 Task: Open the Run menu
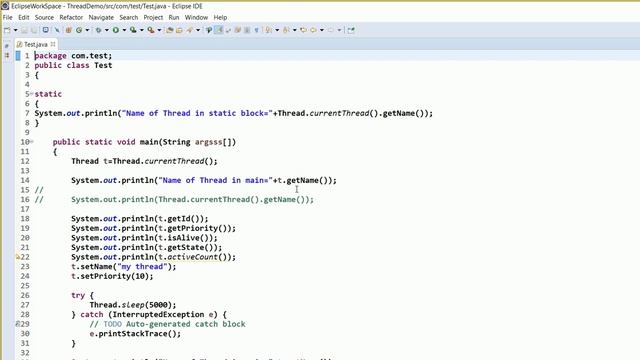click(x=174, y=17)
